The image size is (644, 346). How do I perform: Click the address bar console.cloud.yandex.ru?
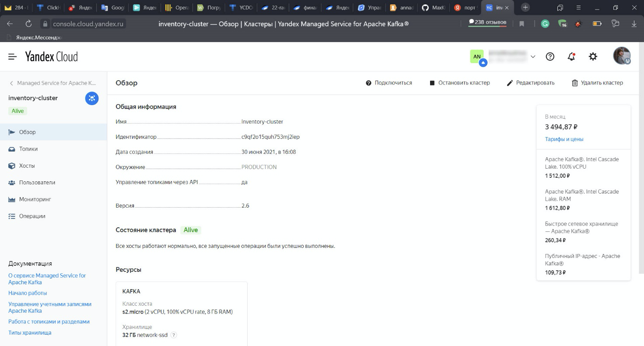[x=88, y=24]
